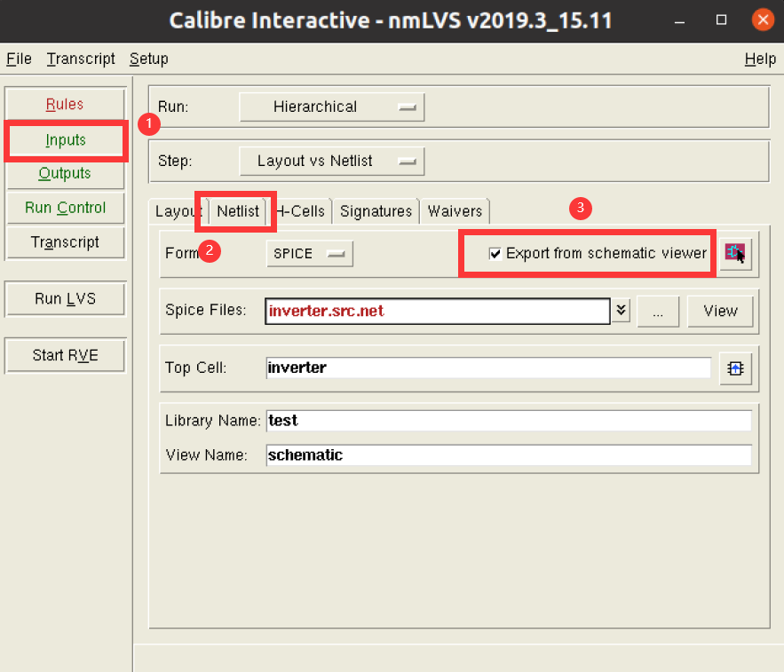Open the Setup menu
784x672 pixels.
(x=148, y=59)
